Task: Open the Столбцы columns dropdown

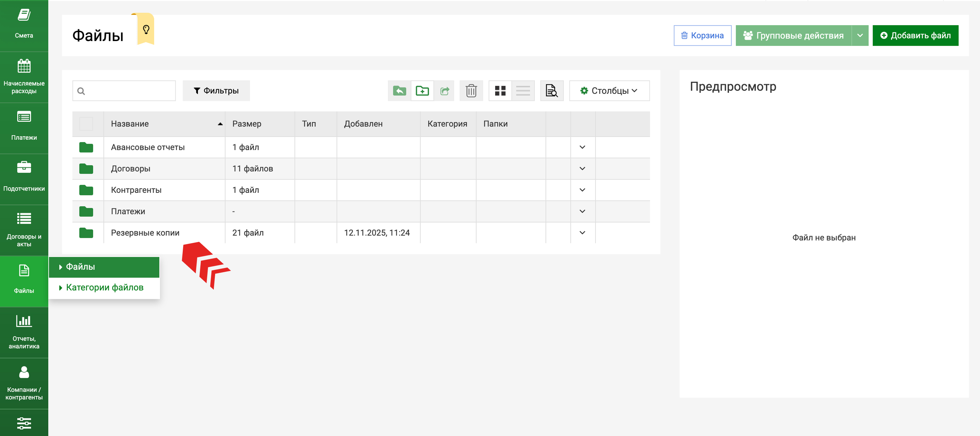Action: click(609, 91)
